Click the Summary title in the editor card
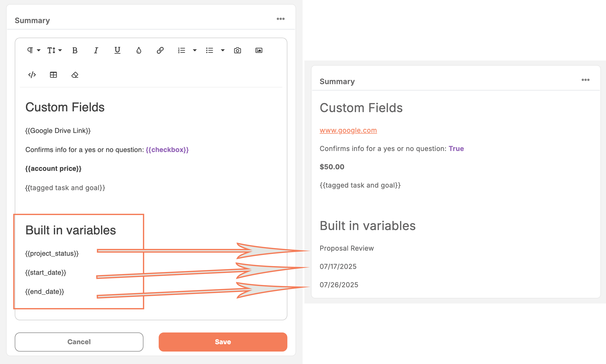606x364 pixels. pos(32,20)
